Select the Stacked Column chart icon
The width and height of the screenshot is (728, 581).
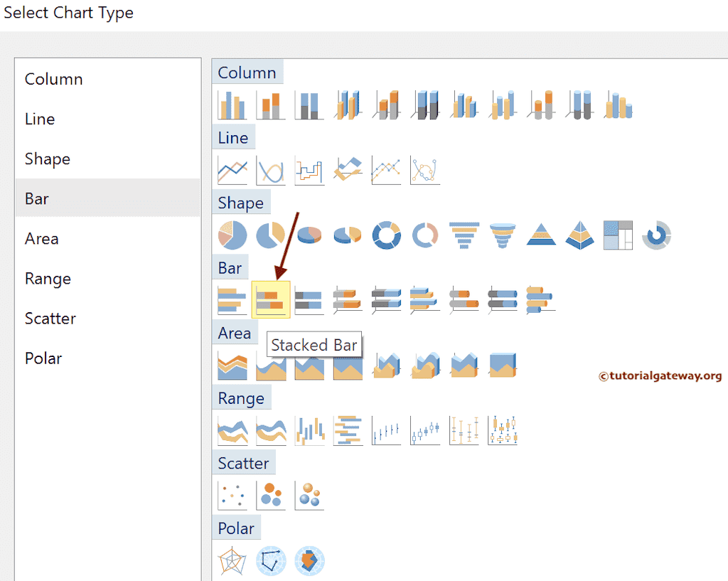pyautogui.click(x=270, y=103)
